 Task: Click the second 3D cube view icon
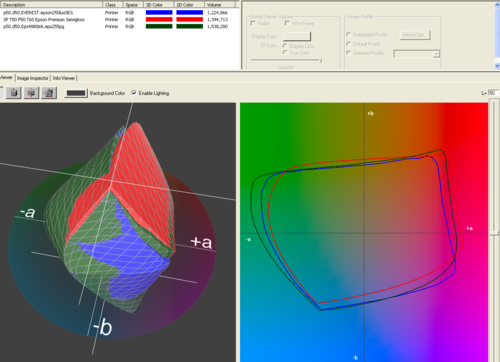tap(31, 93)
